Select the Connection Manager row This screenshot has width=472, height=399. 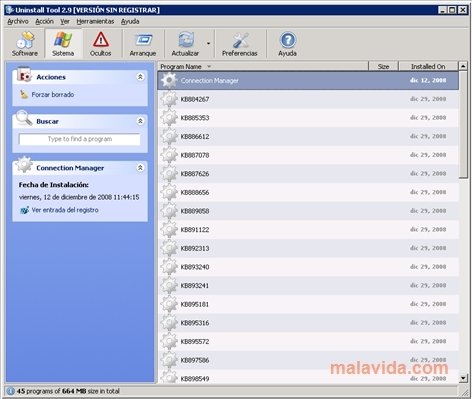click(x=308, y=80)
